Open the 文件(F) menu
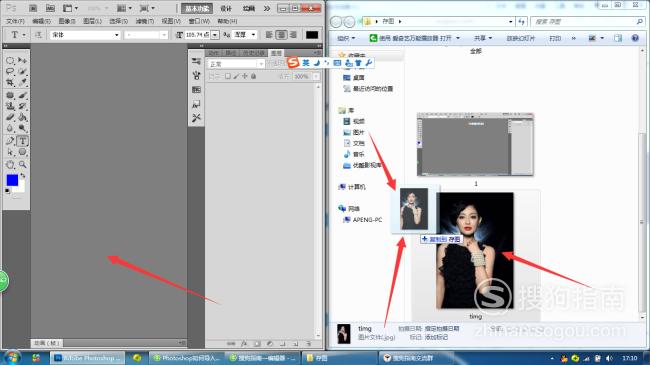The image size is (650, 365). click(15, 21)
